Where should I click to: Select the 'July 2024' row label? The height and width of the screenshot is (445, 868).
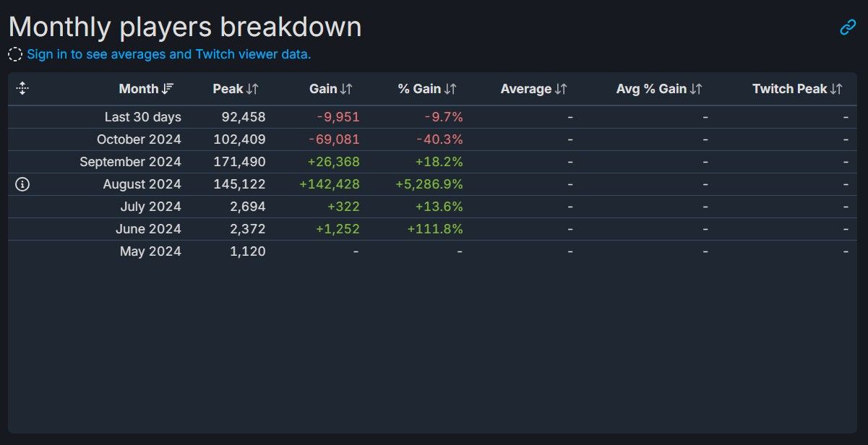coord(151,207)
